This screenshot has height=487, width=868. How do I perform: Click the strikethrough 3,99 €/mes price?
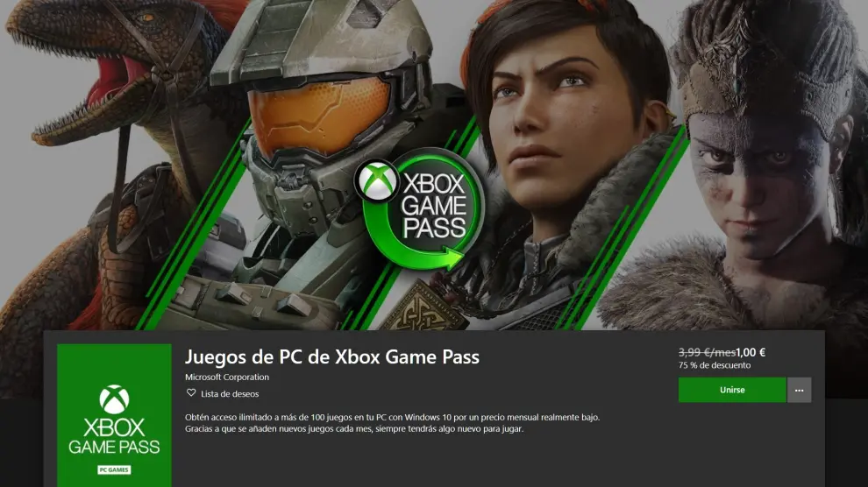click(x=707, y=352)
